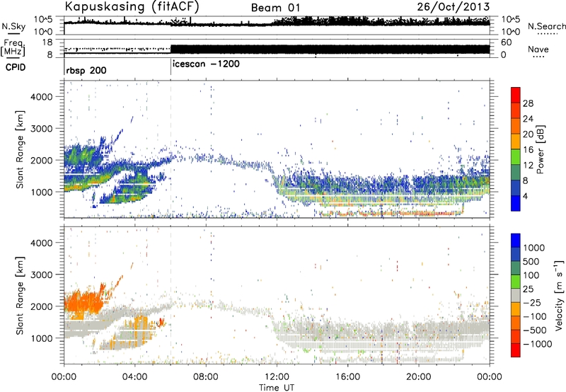566x392 pixels.
Task: Click the orange velocity patch near 2000 km
Action: [x=83, y=301]
